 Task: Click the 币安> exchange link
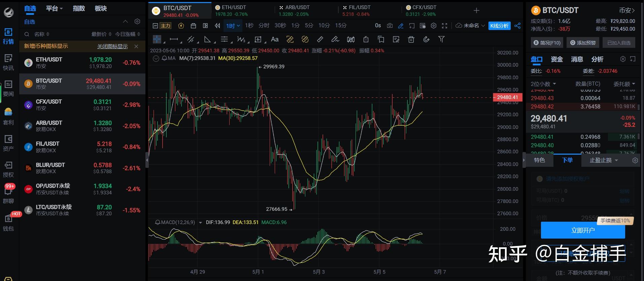(627, 10)
